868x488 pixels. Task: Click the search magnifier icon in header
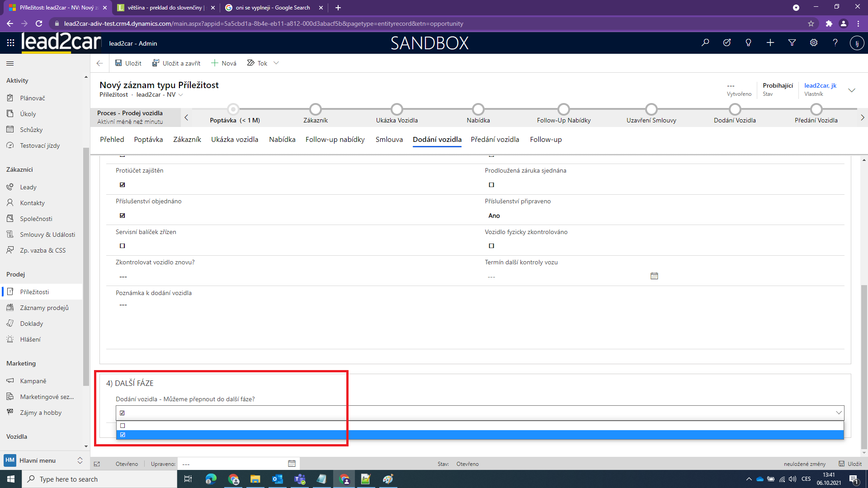click(705, 43)
